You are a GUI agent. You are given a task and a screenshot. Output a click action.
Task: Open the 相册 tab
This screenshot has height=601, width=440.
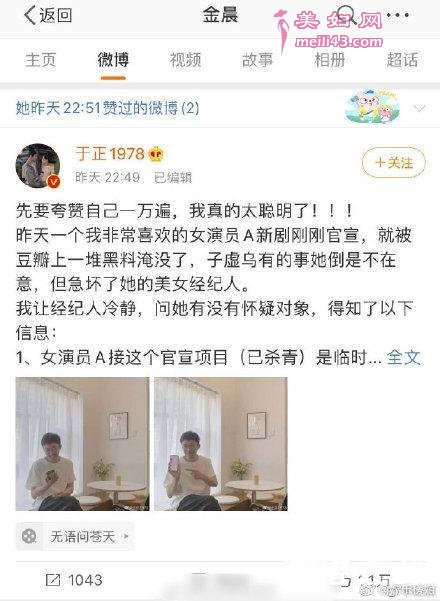[x=330, y=60]
